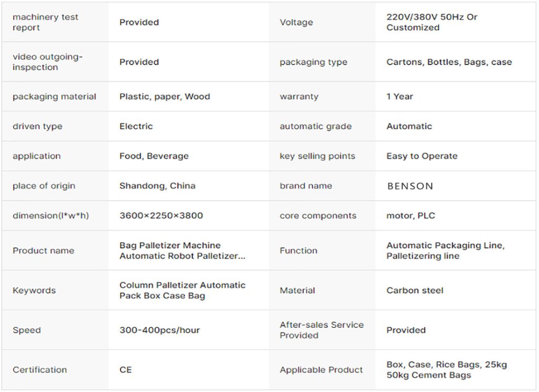This screenshot has height=392, width=539.
Task: Click the "Easy to Operate" selling point
Action: pos(422,156)
